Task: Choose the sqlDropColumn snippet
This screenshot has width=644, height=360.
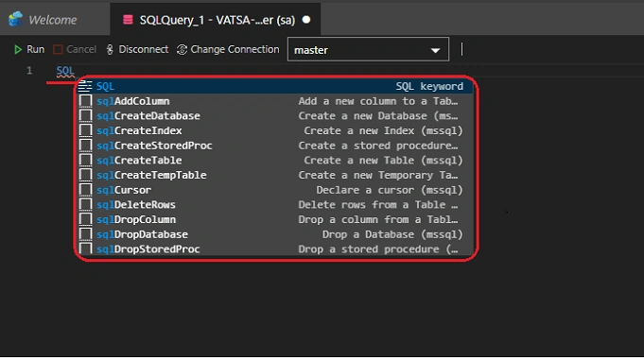Action: [275, 219]
